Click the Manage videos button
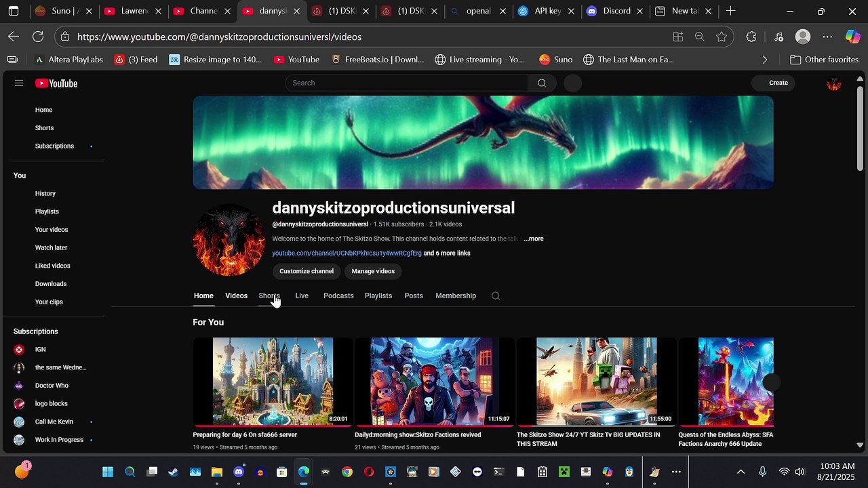 [x=373, y=271]
